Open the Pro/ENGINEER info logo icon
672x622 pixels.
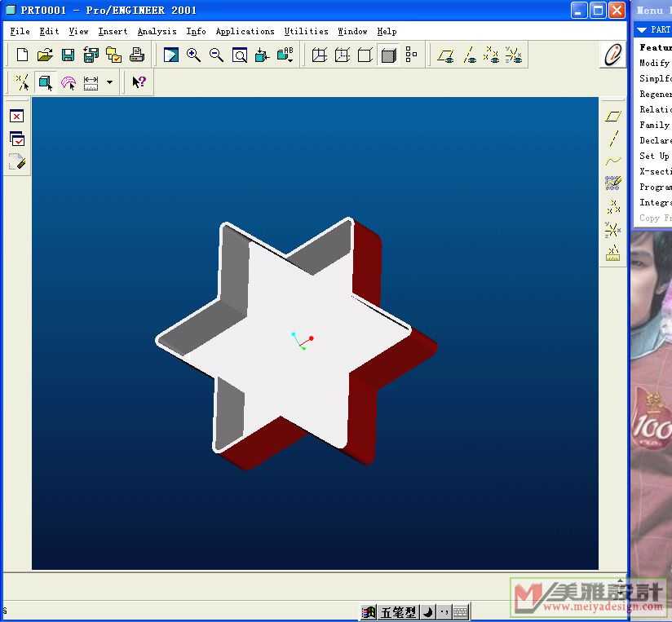612,55
